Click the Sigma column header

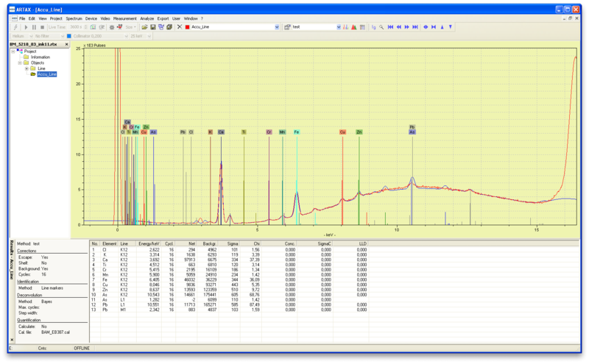[230, 243]
